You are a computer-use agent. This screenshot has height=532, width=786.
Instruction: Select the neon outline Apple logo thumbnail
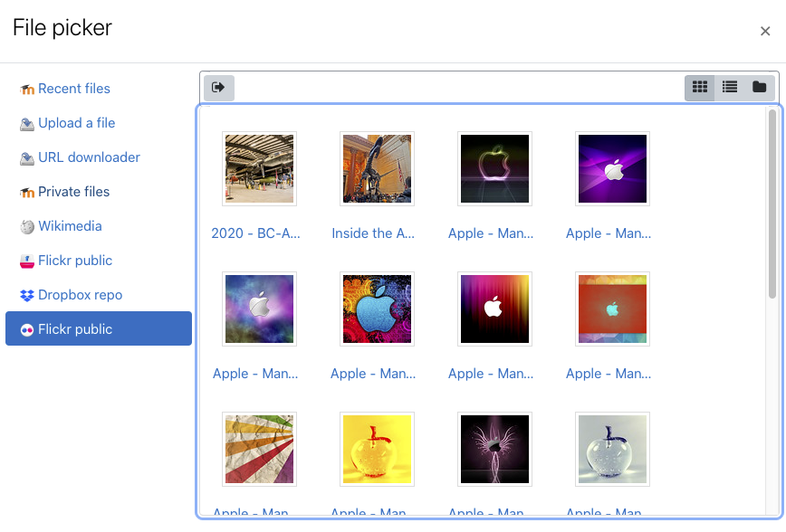click(x=494, y=169)
